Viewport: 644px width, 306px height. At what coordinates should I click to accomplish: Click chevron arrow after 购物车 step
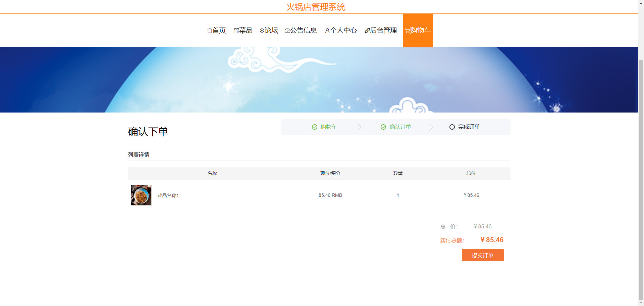[x=360, y=127]
